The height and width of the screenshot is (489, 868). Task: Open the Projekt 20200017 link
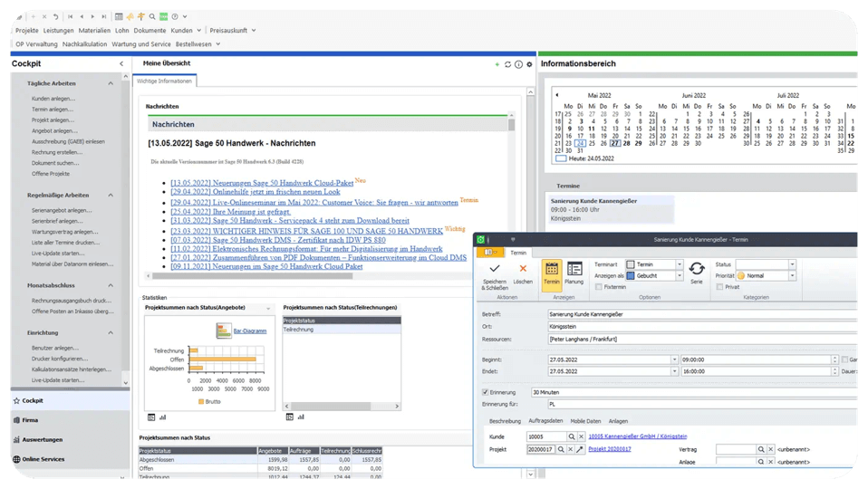click(x=610, y=449)
